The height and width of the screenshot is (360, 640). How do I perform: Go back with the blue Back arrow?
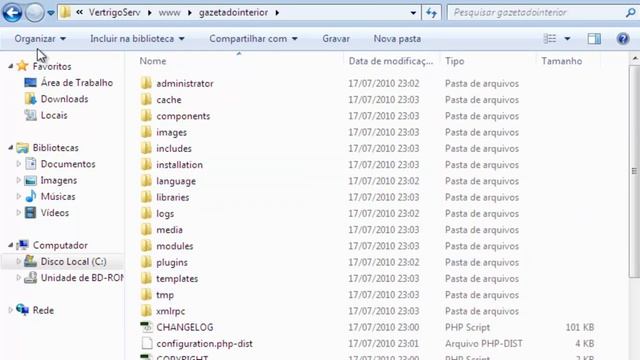point(12,13)
